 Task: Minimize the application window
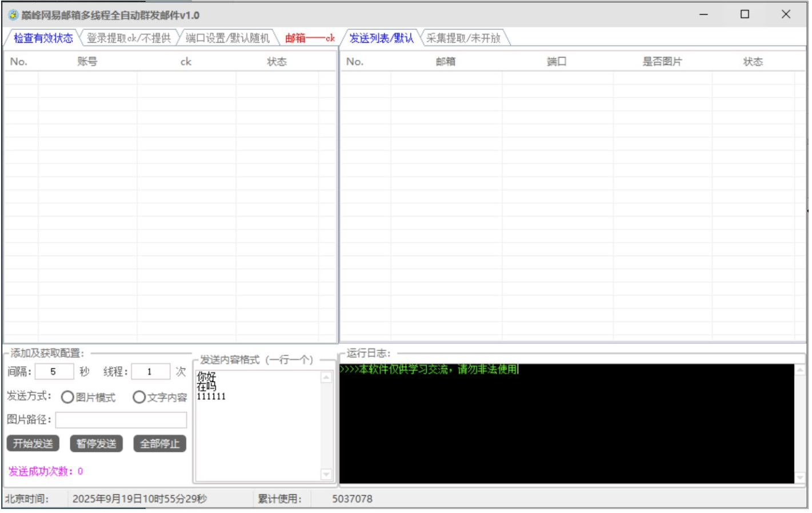click(x=703, y=14)
